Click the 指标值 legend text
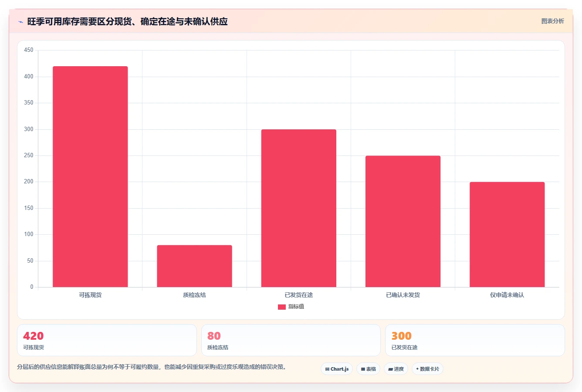 click(296, 307)
